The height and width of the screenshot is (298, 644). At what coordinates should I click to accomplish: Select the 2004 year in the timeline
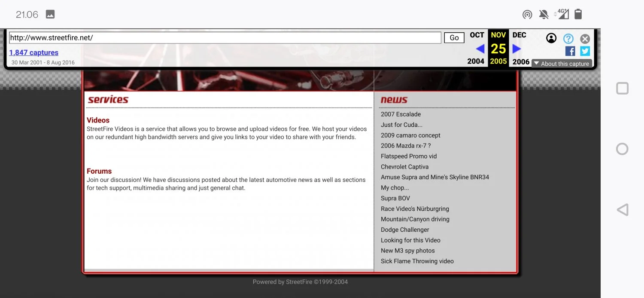[x=476, y=61]
